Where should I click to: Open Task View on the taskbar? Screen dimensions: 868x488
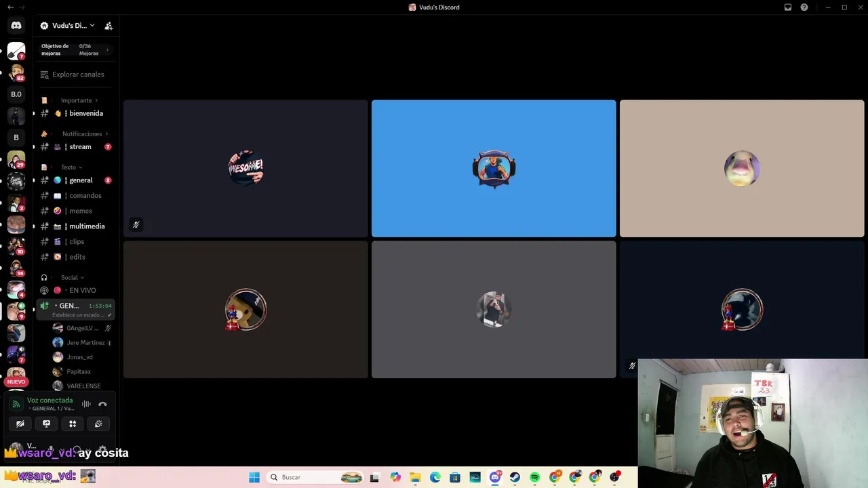(x=374, y=477)
